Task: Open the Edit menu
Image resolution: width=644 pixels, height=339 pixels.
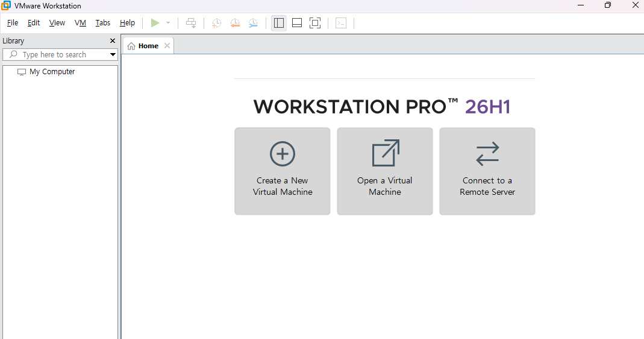Action: point(34,23)
